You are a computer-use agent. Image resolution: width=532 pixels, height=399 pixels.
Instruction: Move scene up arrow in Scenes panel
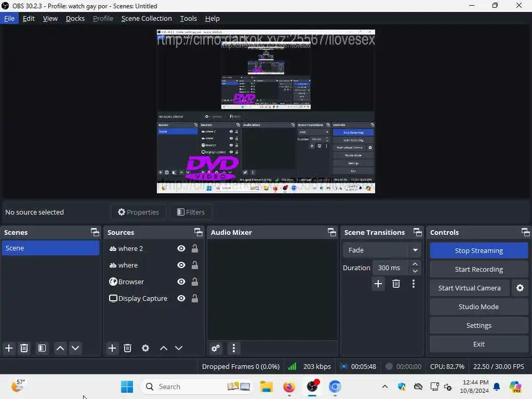pos(60,348)
